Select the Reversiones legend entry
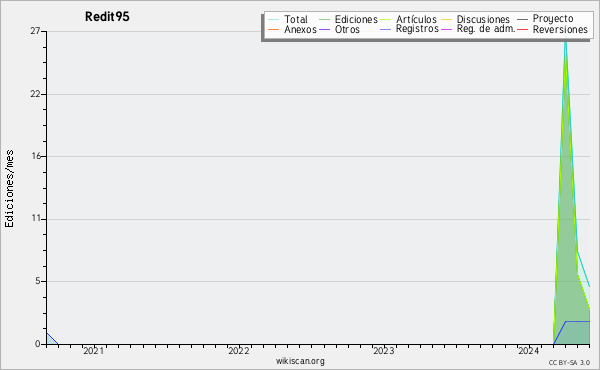Screen dimensions: 600x370 click(552, 29)
